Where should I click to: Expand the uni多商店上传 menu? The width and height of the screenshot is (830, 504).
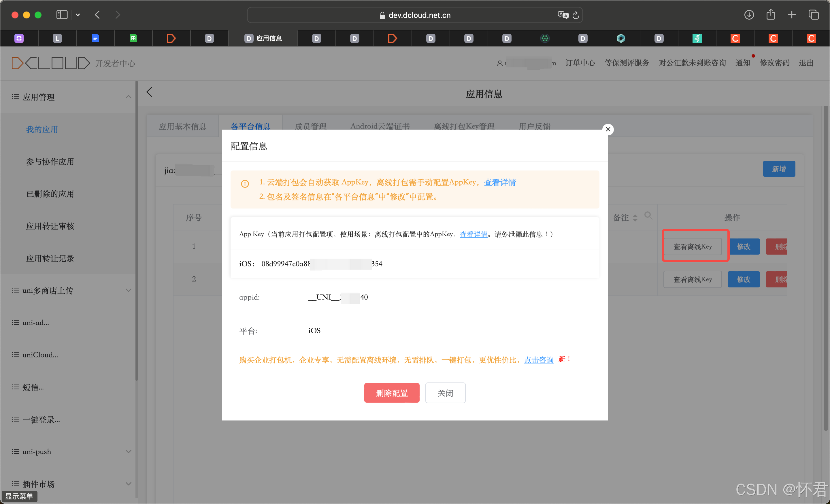tap(128, 290)
